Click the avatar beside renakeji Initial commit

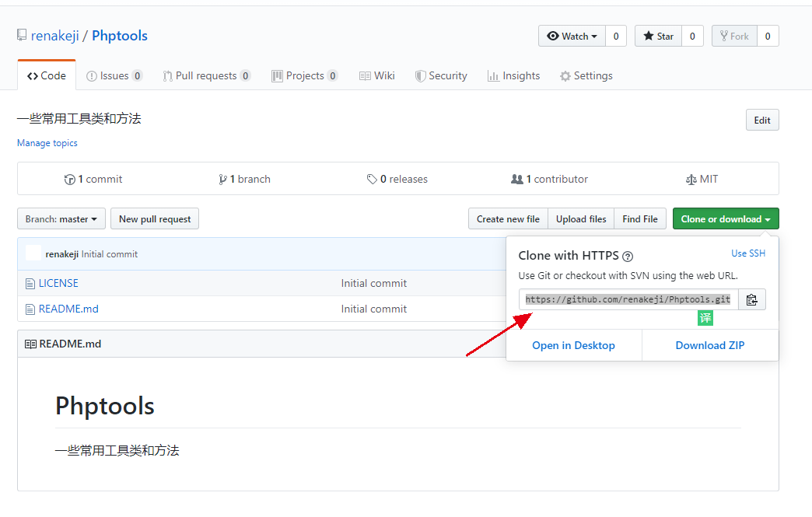pos(33,253)
